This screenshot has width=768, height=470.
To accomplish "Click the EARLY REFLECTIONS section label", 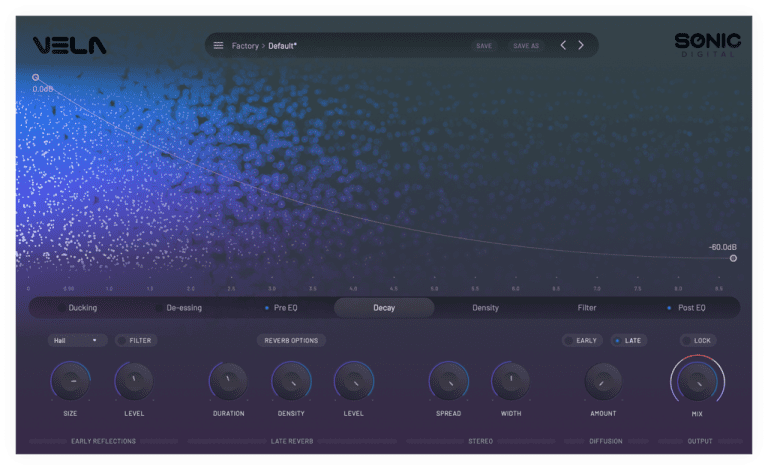I will [x=103, y=441].
